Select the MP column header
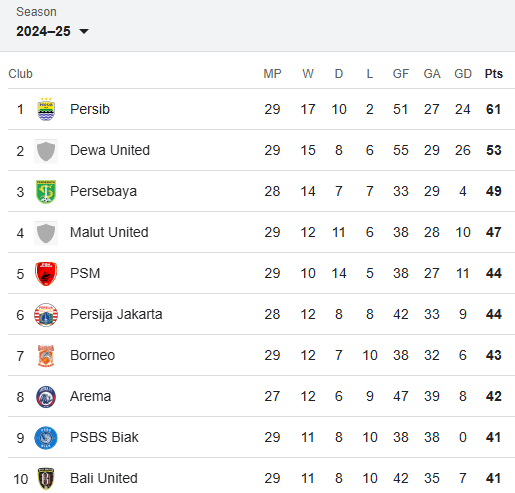 [x=272, y=74]
